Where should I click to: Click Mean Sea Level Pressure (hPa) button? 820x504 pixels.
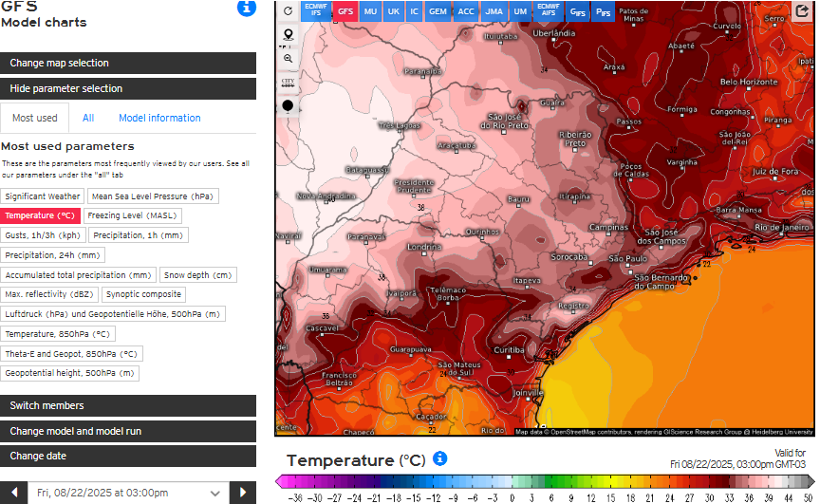153,196
